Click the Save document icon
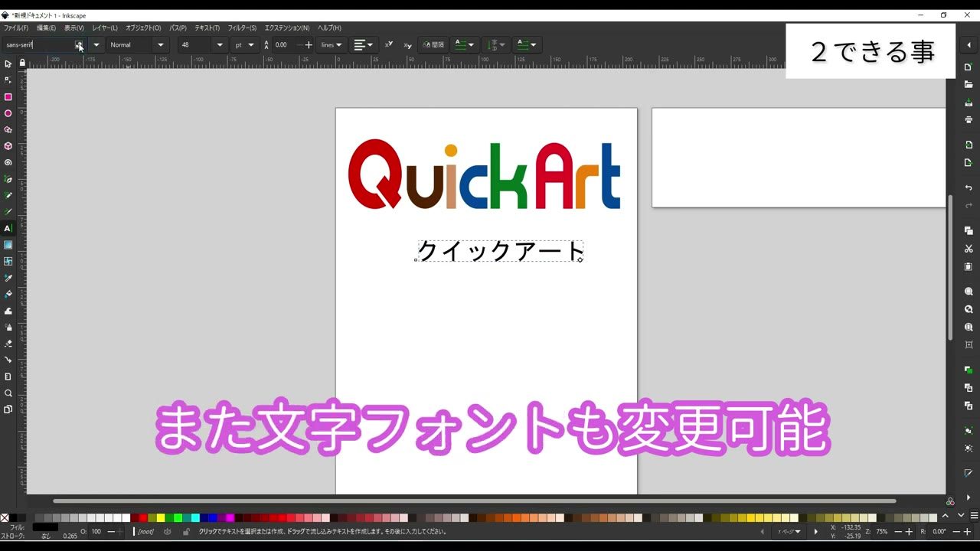 click(969, 102)
